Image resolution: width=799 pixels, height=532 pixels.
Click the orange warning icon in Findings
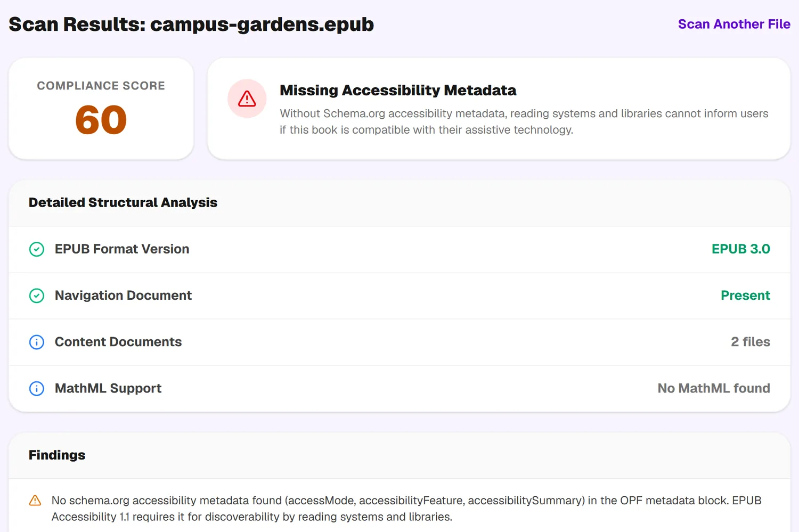35,501
